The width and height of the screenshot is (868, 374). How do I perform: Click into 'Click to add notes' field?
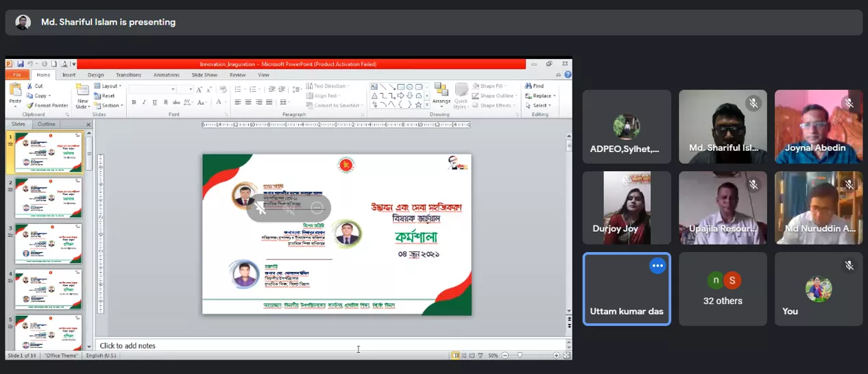point(330,345)
